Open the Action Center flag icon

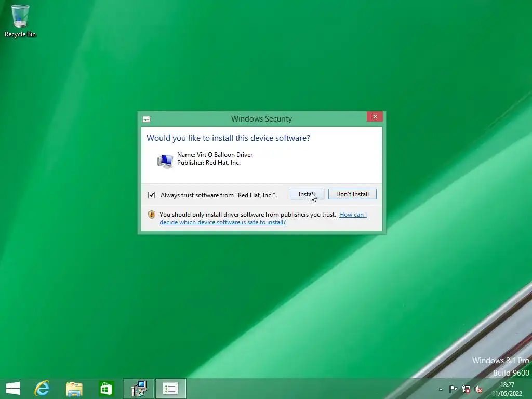click(453, 389)
